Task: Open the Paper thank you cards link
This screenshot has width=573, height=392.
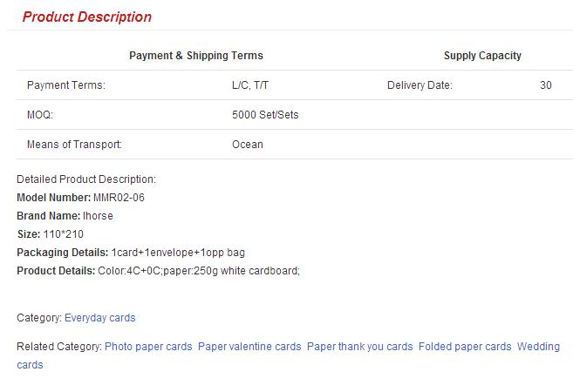Action: tap(360, 347)
